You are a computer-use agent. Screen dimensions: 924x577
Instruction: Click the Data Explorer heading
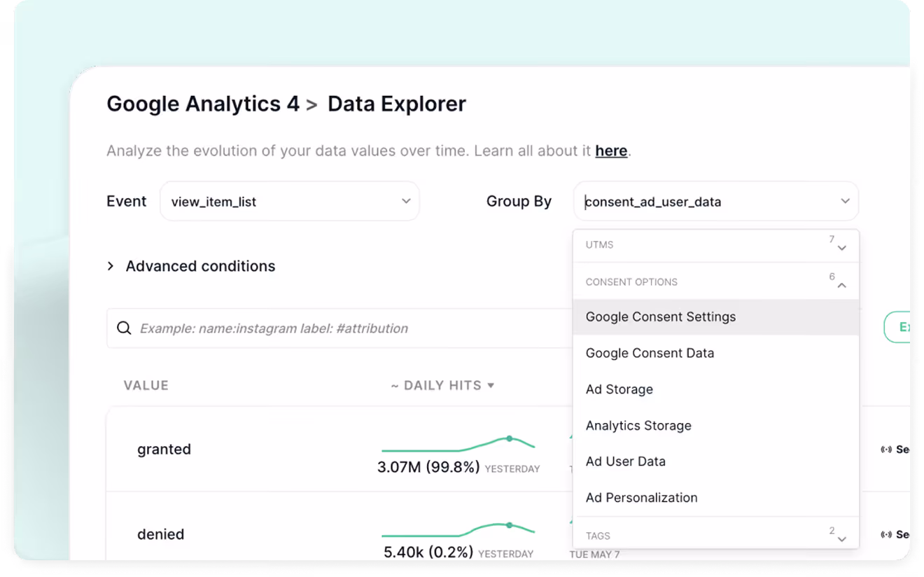(397, 104)
